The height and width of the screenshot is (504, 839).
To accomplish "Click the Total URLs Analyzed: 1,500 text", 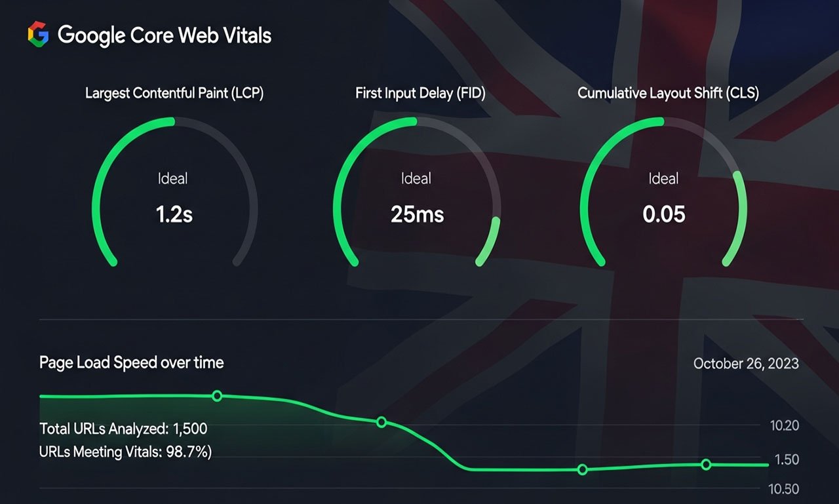I will tap(123, 429).
